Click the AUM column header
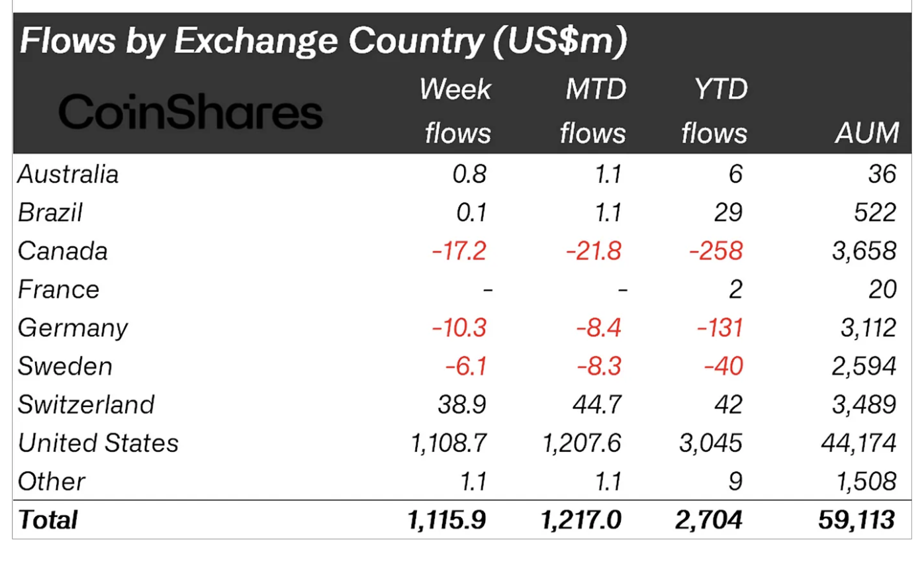924x587 pixels. point(867,133)
